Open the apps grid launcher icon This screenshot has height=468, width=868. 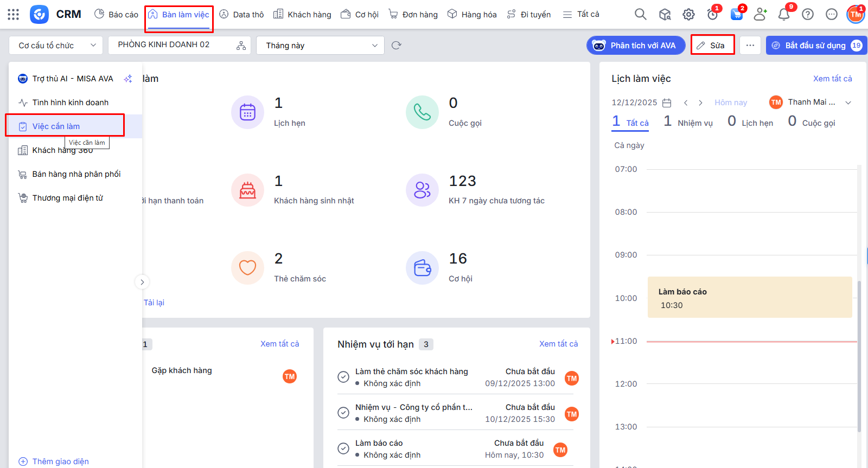(14, 15)
